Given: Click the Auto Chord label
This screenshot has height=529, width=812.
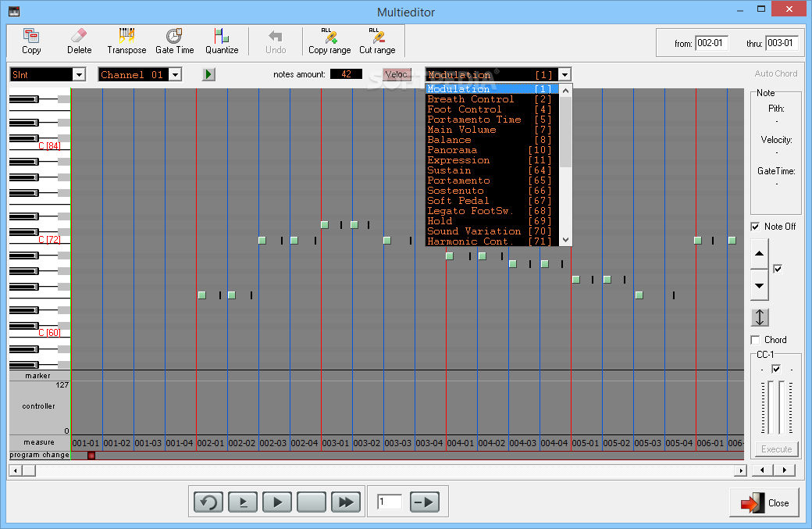Looking at the screenshot, I should coord(776,73).
